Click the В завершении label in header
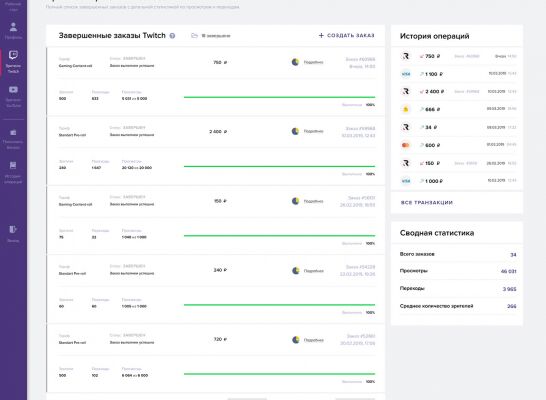Screen dimensions: 546x400 coord(216,36)
